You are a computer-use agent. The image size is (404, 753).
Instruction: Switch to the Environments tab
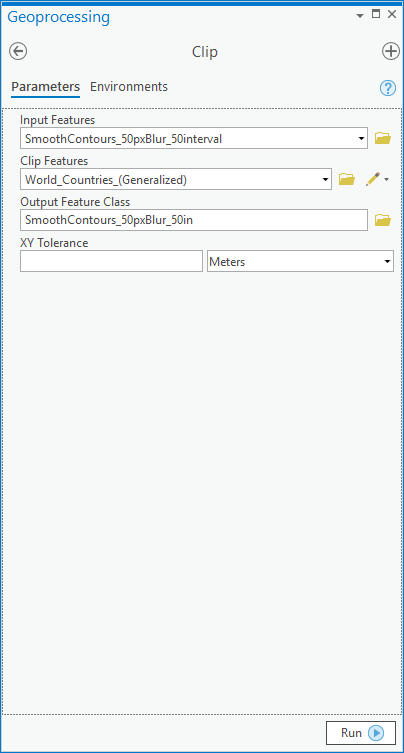129,87
